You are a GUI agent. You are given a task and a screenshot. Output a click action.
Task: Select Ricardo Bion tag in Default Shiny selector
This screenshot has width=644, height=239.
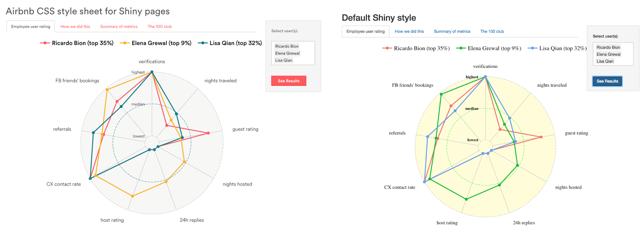tap(608, 47)
